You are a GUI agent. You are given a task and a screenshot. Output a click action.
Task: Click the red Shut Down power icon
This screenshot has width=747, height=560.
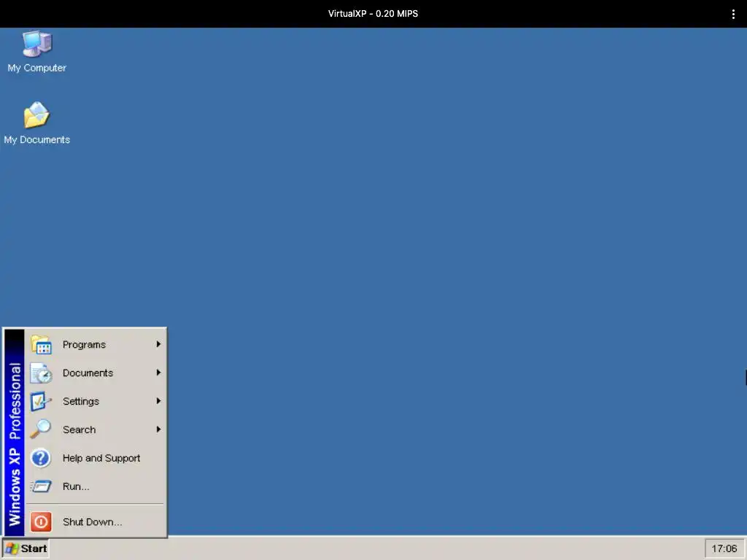pos(41,522)
